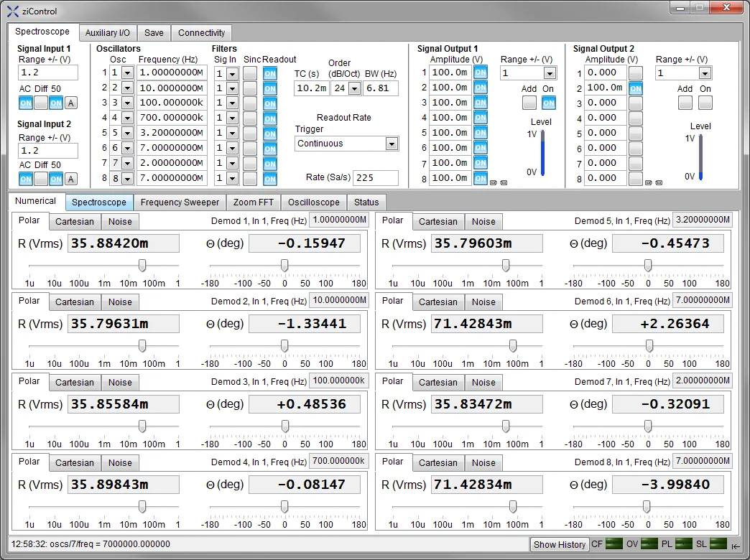Click the collapse arrow icon beside SL indicator
750x560 pixels.
pyautogui.click(x=736, y=546)
